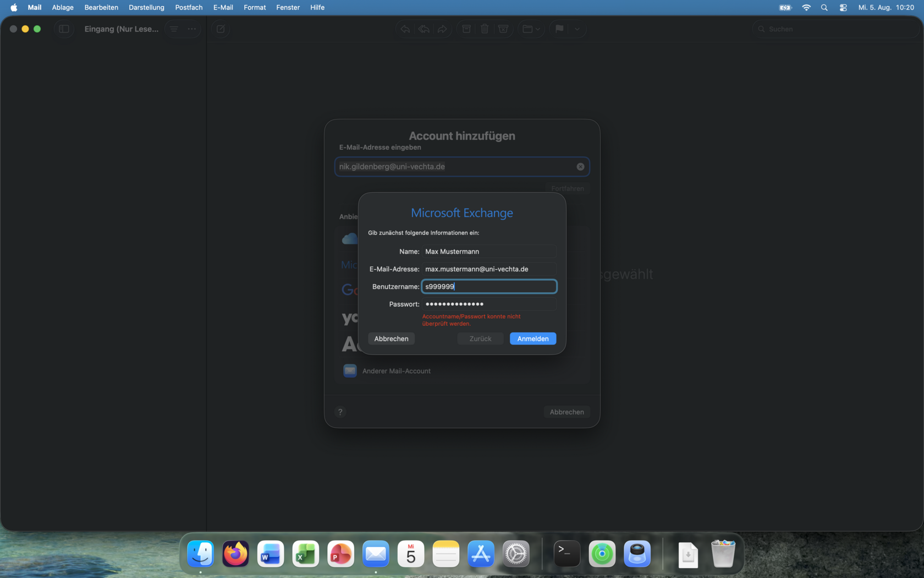924x578 pixels.
Task: Open the Apple menu
Action: pyautogui.click(x=14, y=8)
